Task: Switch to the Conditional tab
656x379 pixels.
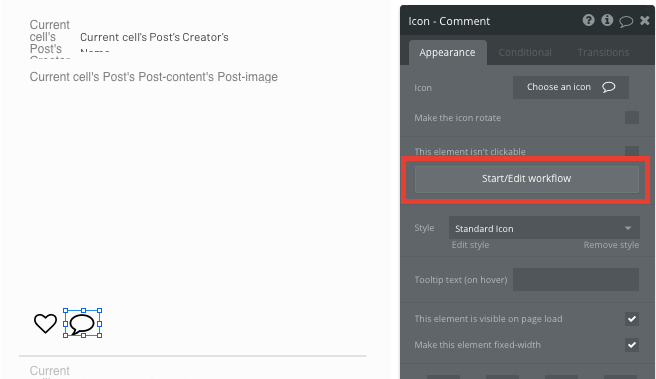Action: (525, 53)
